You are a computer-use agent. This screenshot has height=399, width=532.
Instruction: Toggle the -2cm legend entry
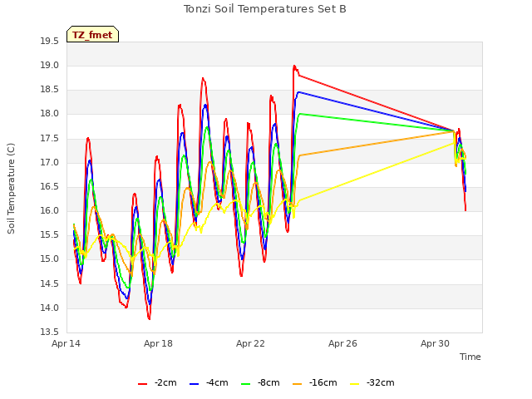click(x=157, y=382)
